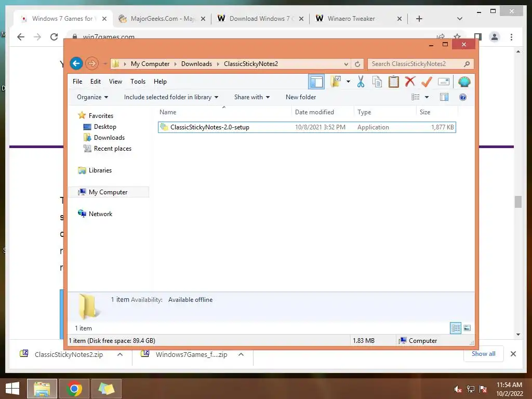
Task: Switch to MajorGeeks.Com browser tab
Action: [x=162, y=19]
